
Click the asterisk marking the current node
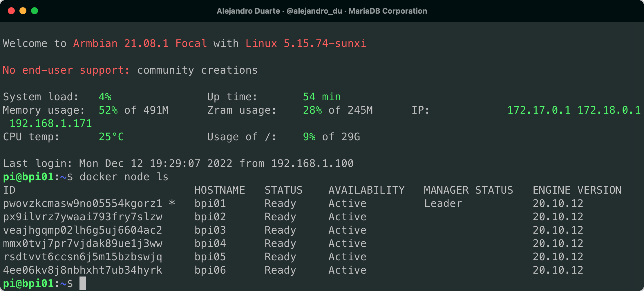(x=172, y=203)
